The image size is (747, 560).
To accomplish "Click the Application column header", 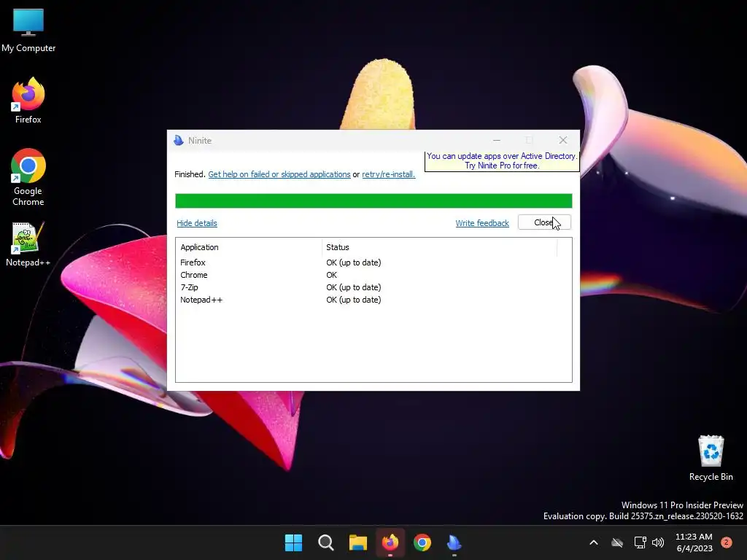I will tap(249, 247).
